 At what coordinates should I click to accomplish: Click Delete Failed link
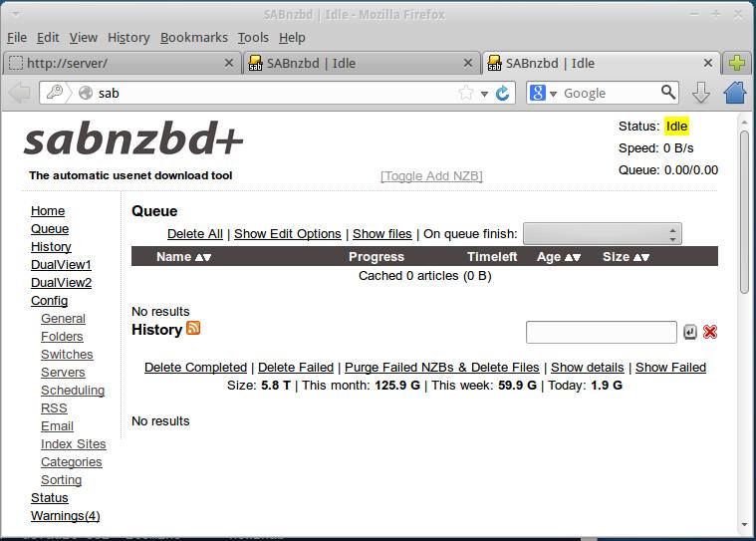[x=296, y=368]
